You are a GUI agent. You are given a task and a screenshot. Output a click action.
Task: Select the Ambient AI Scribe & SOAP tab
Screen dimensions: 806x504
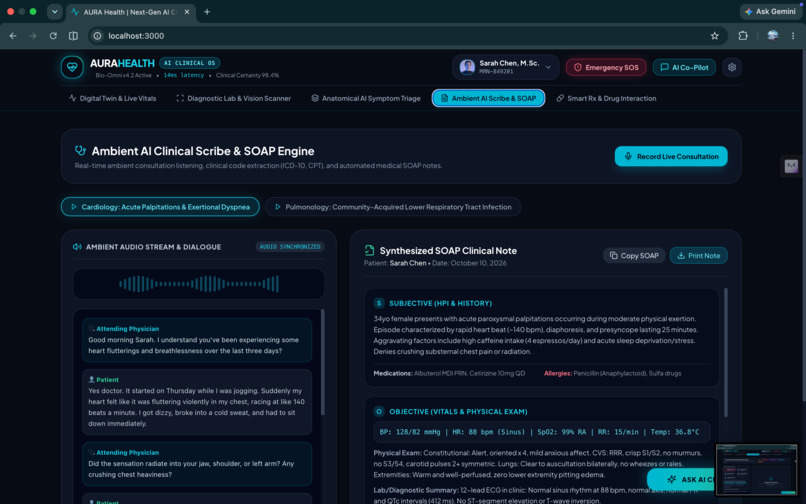[x=488, y=98]
